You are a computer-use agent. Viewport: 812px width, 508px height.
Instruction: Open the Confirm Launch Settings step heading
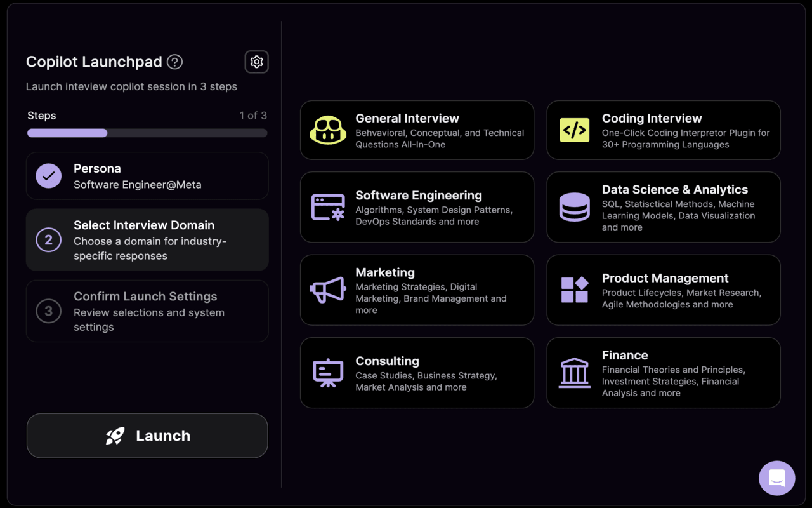pyautogui.click(x=145, y=297)
